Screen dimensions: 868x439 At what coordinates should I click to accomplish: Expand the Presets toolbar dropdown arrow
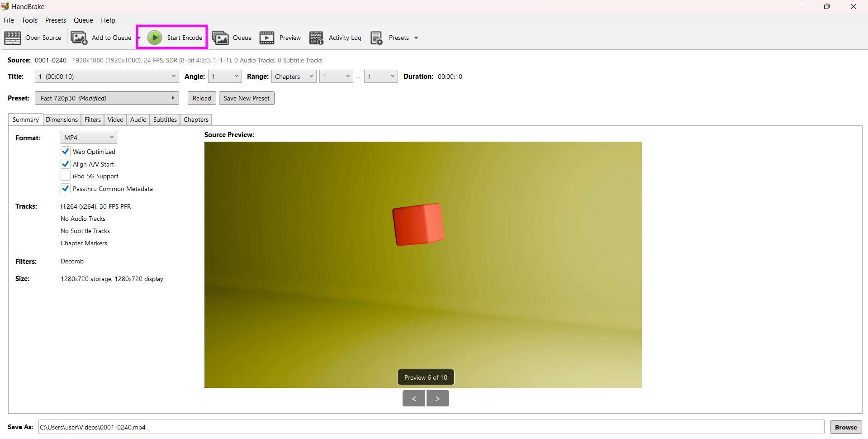click(416, 38)
